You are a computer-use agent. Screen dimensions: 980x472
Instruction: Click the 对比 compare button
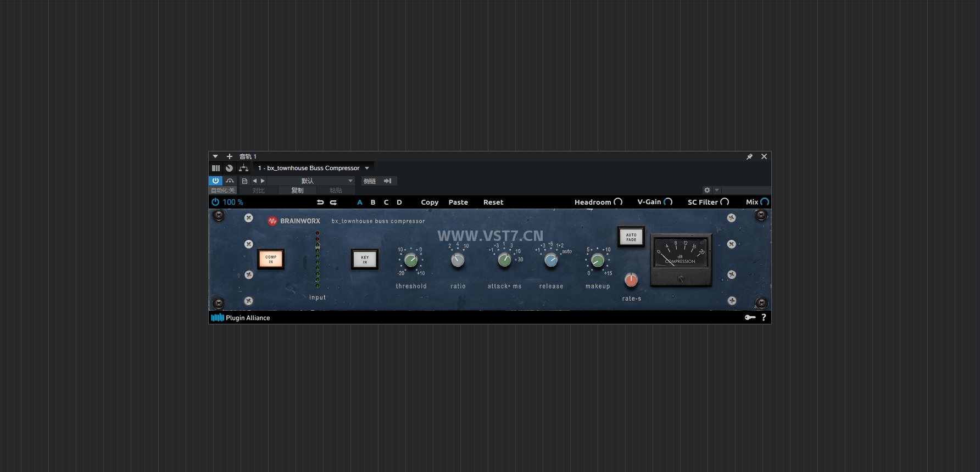pos(259,190)
